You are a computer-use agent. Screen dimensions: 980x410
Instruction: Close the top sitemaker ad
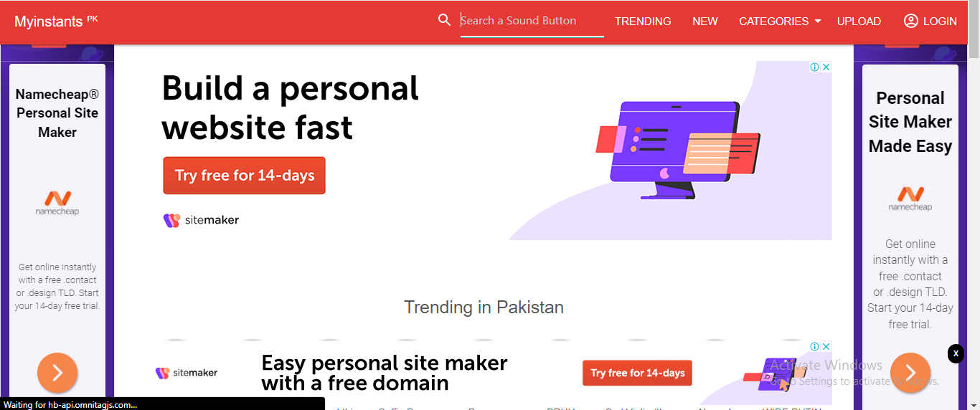(826, 67)
